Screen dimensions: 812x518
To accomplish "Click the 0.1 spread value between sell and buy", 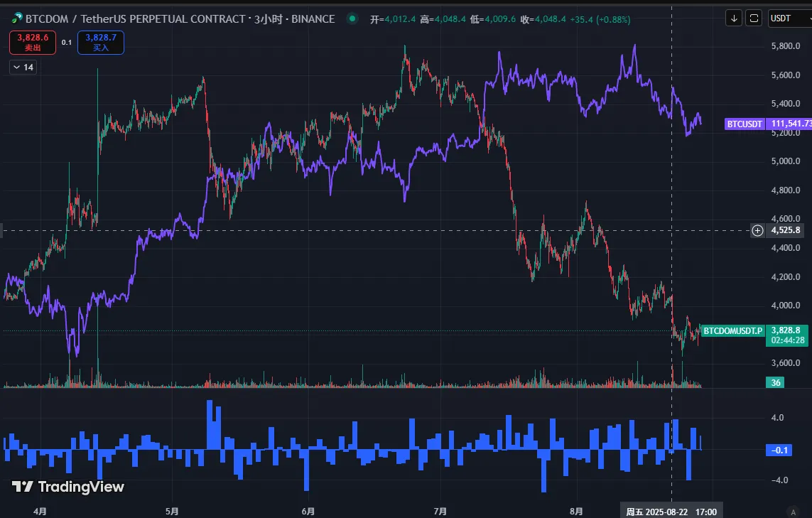I will (67, 43).
